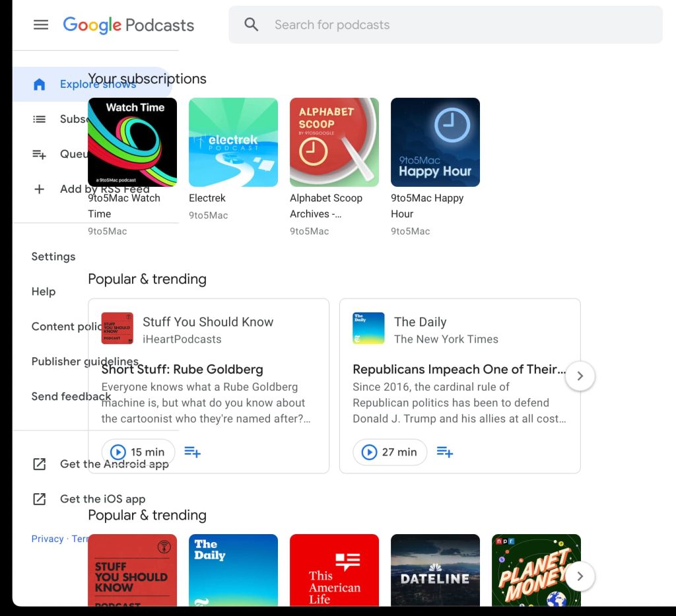This screenshot has width=676, height=616.
Task: Click the search magnifier icon
Action: pyautogui.click(x=251, y=25)
